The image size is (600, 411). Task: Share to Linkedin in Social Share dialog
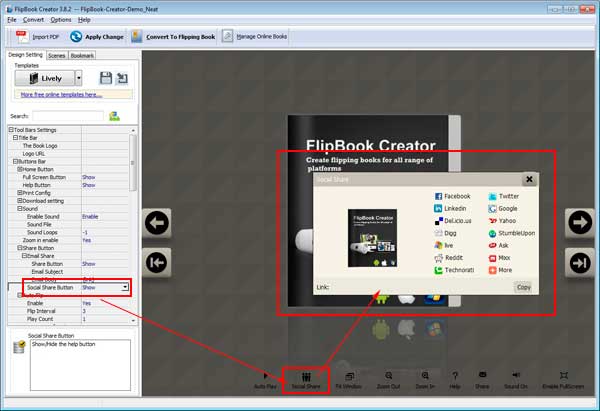[450, 209]
